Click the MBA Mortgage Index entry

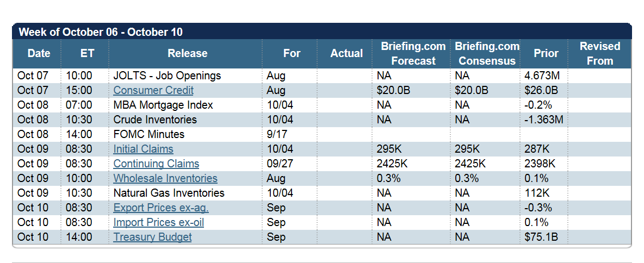(163, 105)
